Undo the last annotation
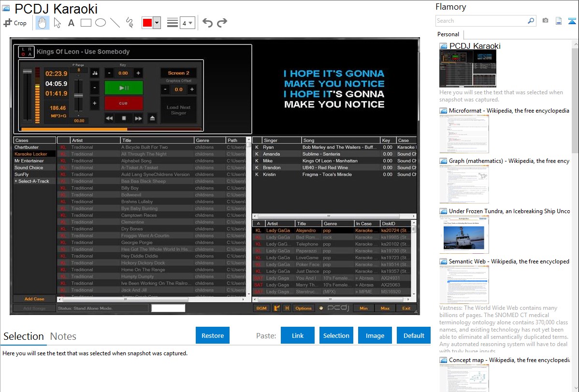 click(207, 23)
